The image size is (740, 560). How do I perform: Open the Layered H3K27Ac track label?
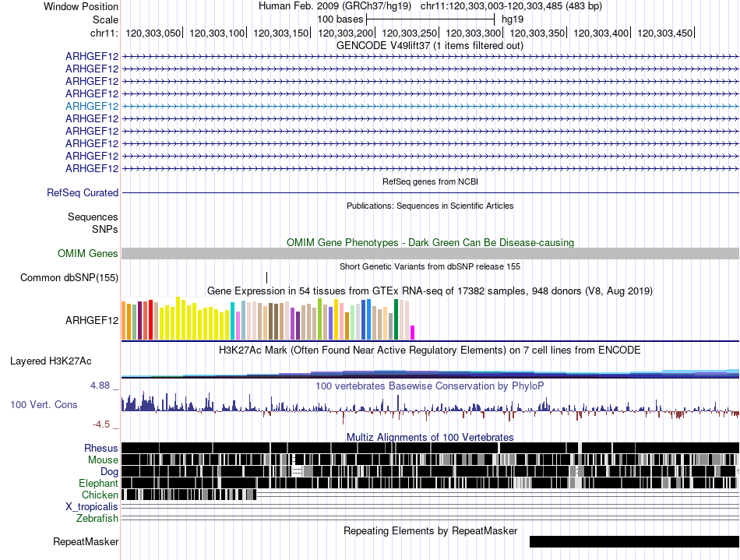tap(51, 361)
